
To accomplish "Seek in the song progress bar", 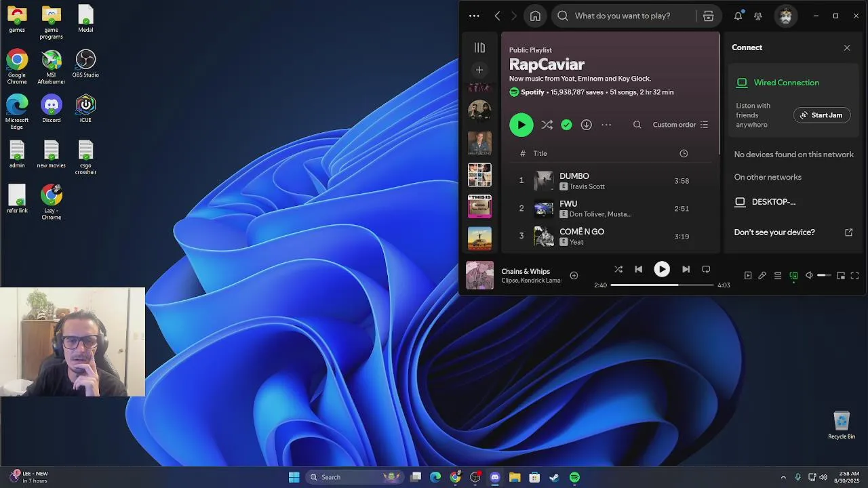I will [662, 285].
